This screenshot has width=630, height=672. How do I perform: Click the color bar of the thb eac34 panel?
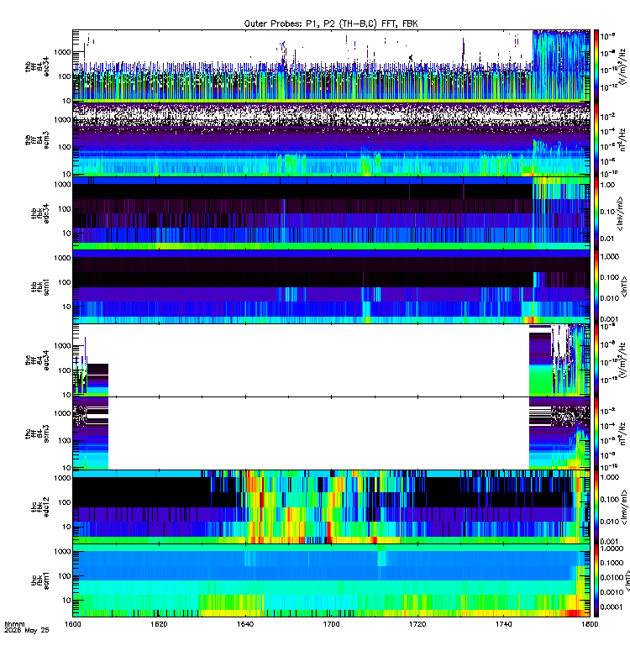click(x=596, y=66)
